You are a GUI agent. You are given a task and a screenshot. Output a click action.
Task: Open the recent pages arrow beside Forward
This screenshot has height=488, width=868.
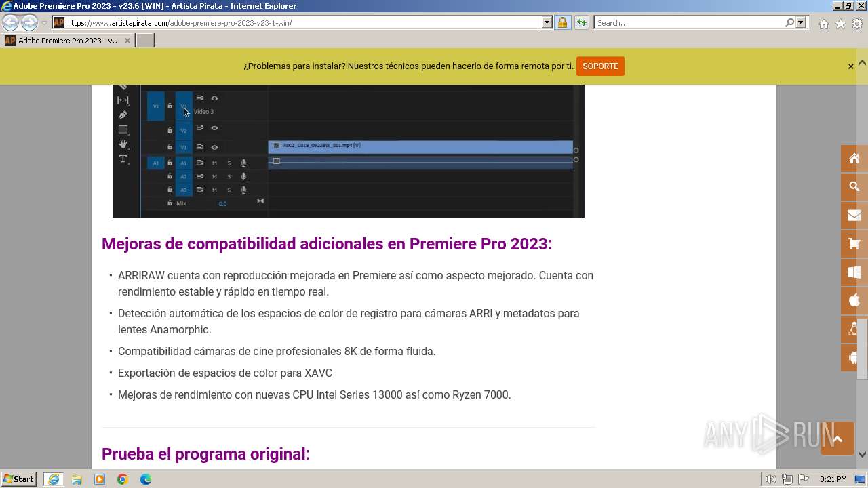(x=45, y=22)
